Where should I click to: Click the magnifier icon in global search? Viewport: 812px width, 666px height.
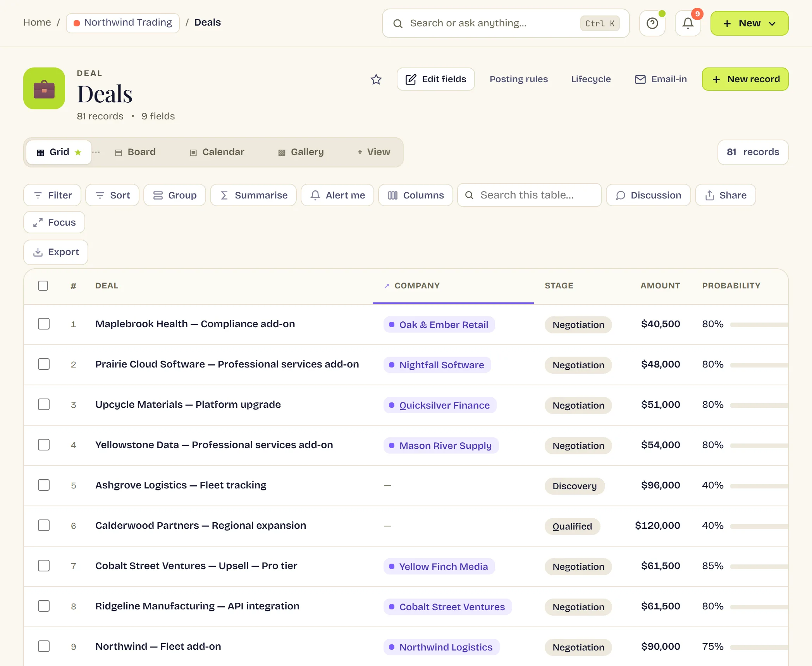tap(398, 23)
